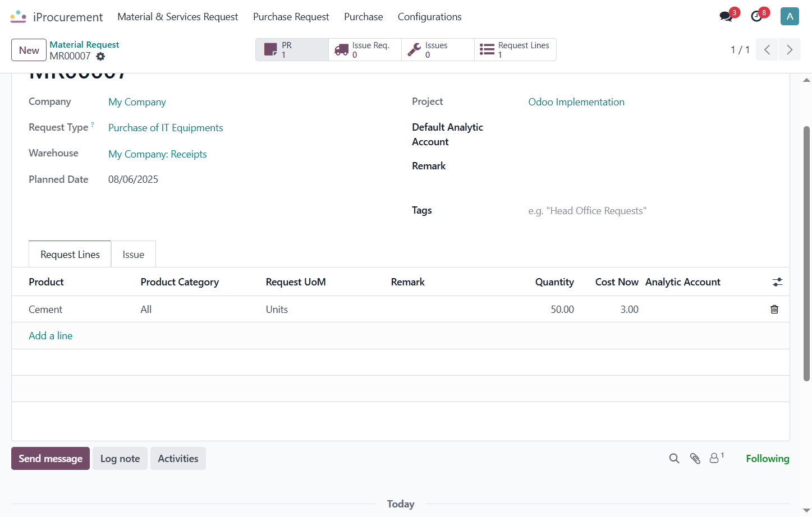812x517 pixels.
Task: Open the Purchase Request menu
Action: [x=291, y=17]
